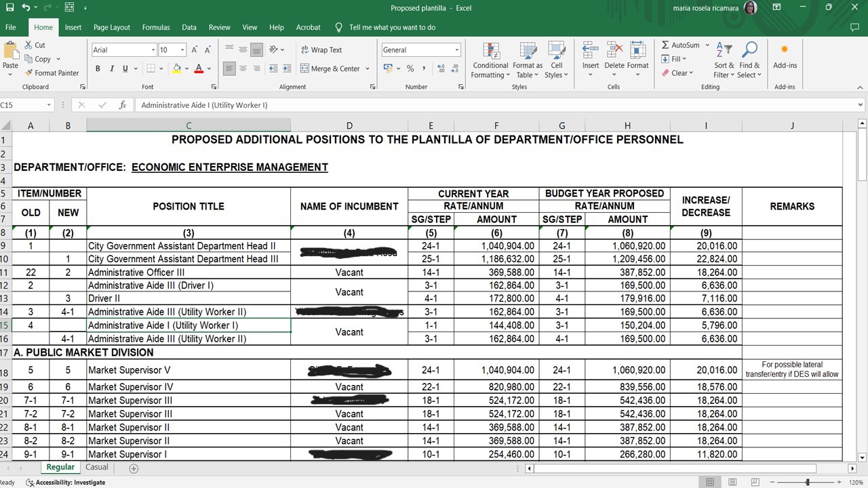The image size is (868, 488).
Task: Apply Comma Style number format
Action: (x=425, y=68)
